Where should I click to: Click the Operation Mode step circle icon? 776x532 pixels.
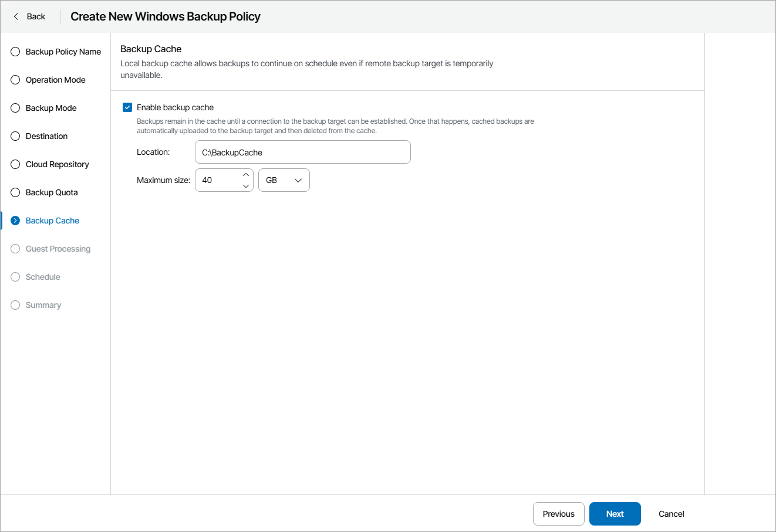point(15,80)
